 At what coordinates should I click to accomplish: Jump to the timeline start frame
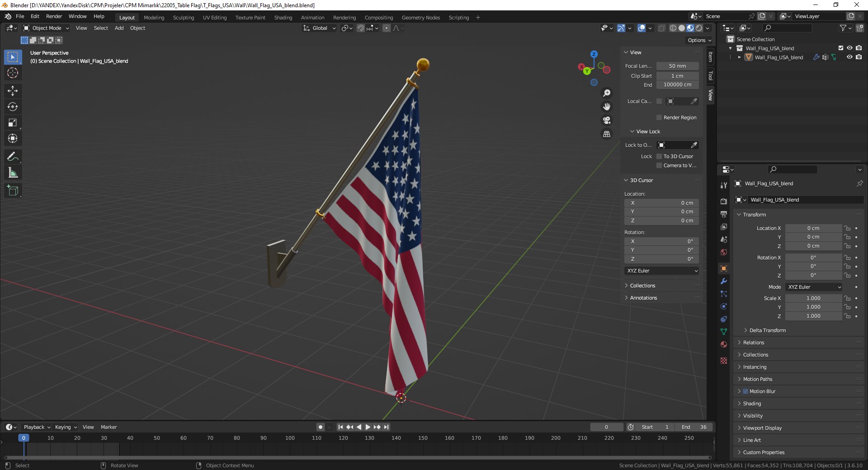340,427
